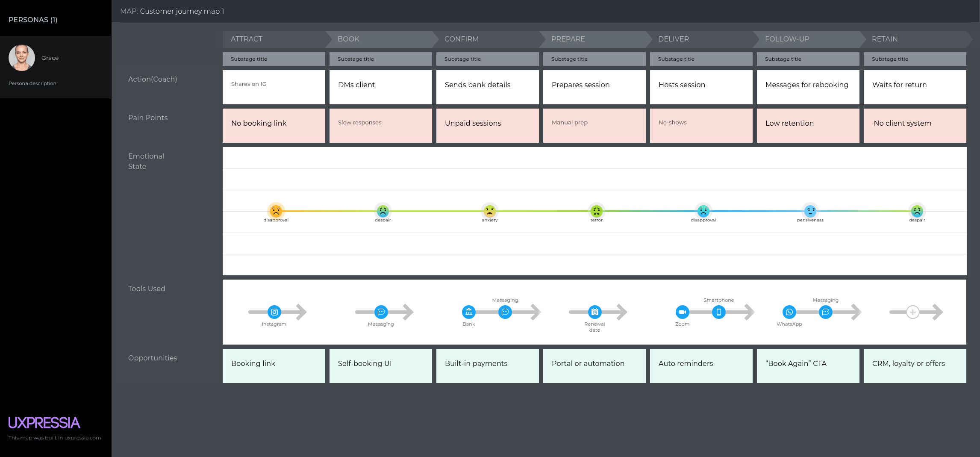Click the 'Persona description' text
The height and width of the screenshot is (457, 980).
click(x=32, y=83)
